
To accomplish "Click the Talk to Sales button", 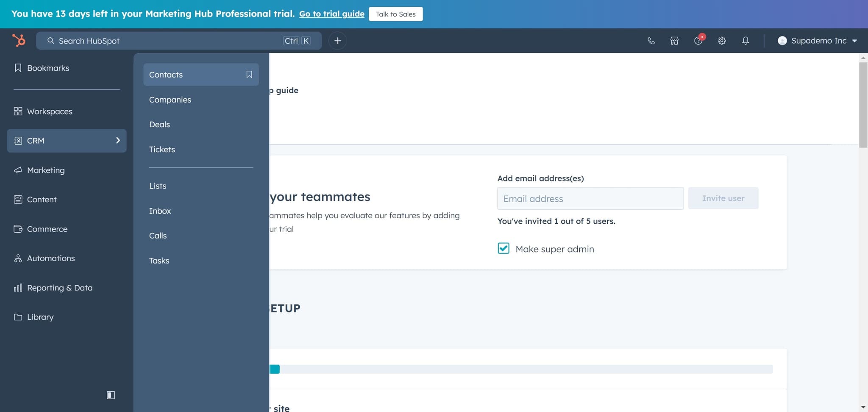I will [395, 14].
